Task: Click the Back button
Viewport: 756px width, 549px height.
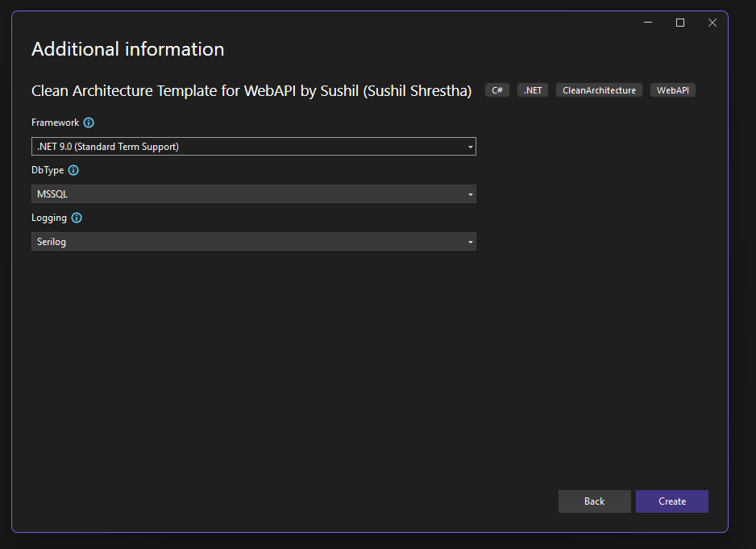Action: coord(594,501)
